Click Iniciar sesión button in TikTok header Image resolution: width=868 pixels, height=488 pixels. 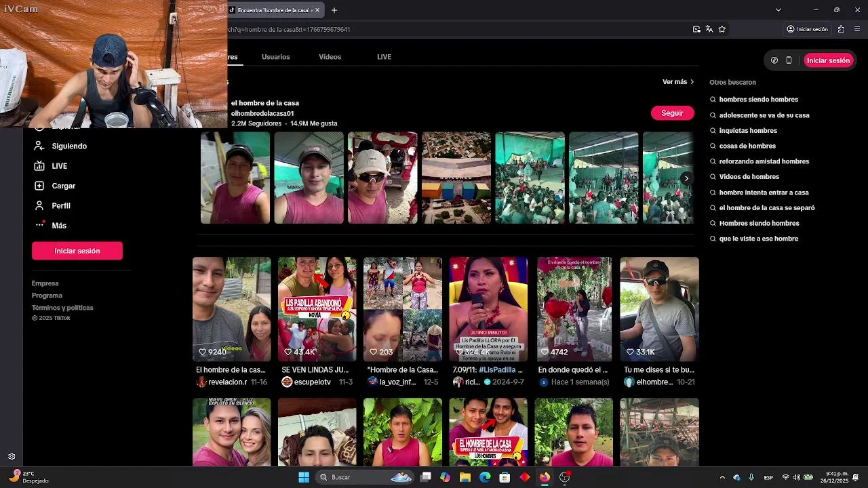(828, 60)
